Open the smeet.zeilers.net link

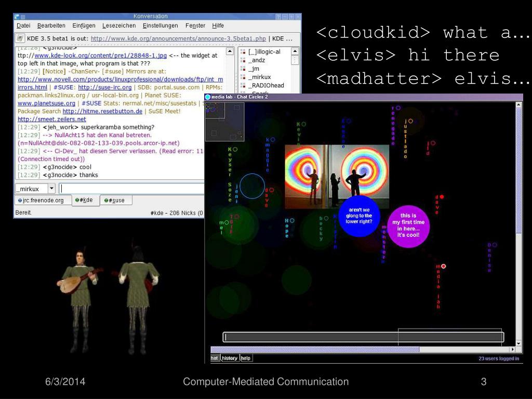(x=52, y=119)
